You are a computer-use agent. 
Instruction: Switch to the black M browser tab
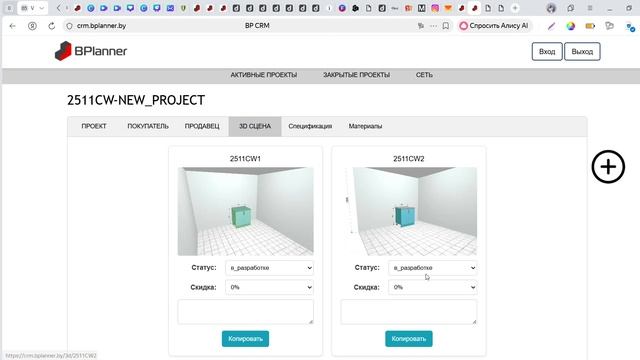coord(422,8)
